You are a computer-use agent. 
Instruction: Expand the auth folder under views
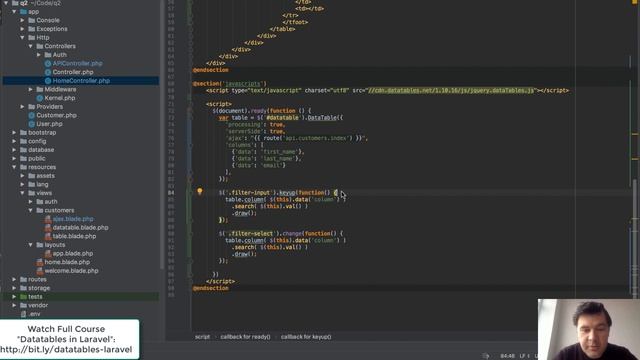pos(31,202)
